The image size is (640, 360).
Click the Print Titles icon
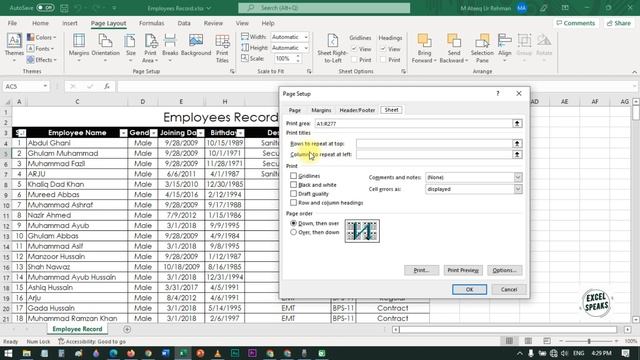click(x=222, y=41)
